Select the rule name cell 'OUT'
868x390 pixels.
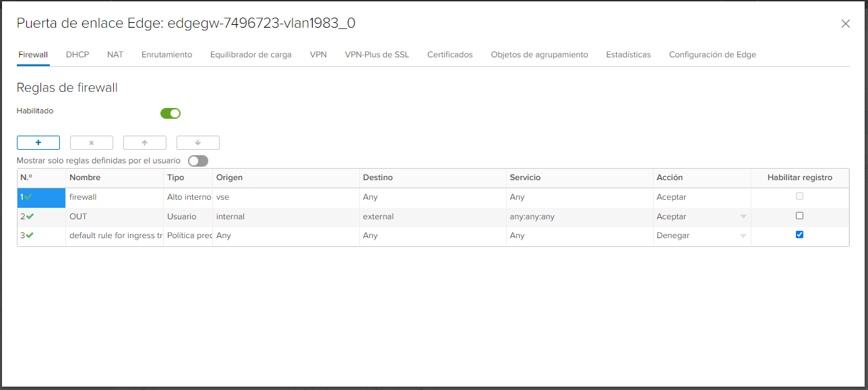click(115, 217)
